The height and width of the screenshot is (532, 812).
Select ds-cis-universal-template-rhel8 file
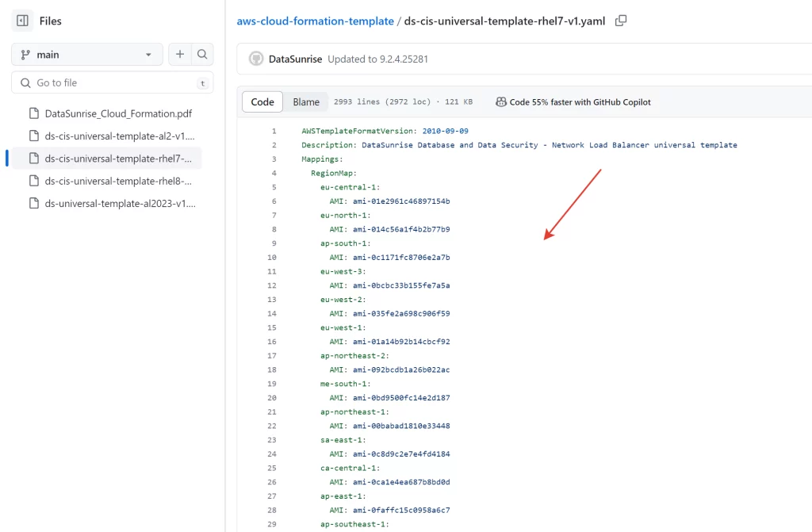119,181
